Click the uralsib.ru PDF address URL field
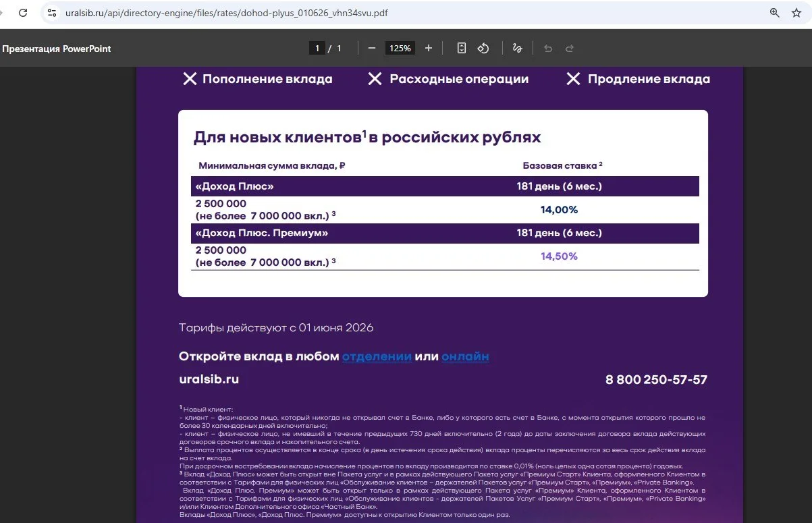 [226, 13]
